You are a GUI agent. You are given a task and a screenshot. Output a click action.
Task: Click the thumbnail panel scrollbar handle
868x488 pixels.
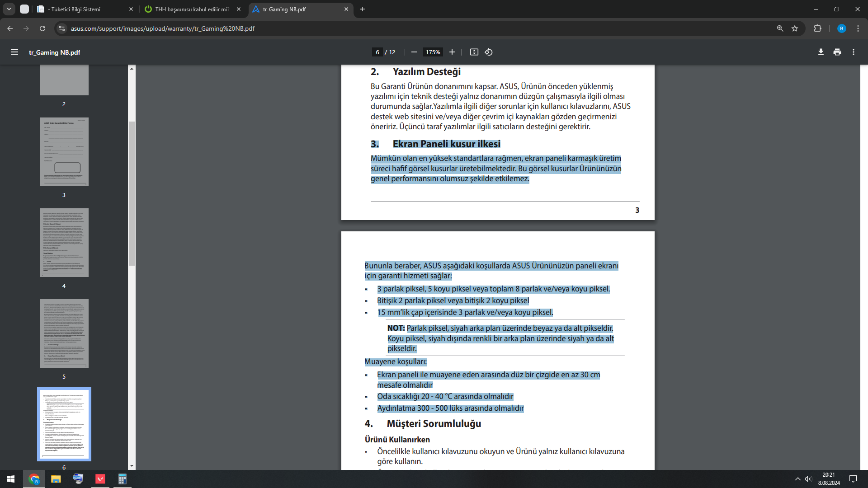pos(132,193)
